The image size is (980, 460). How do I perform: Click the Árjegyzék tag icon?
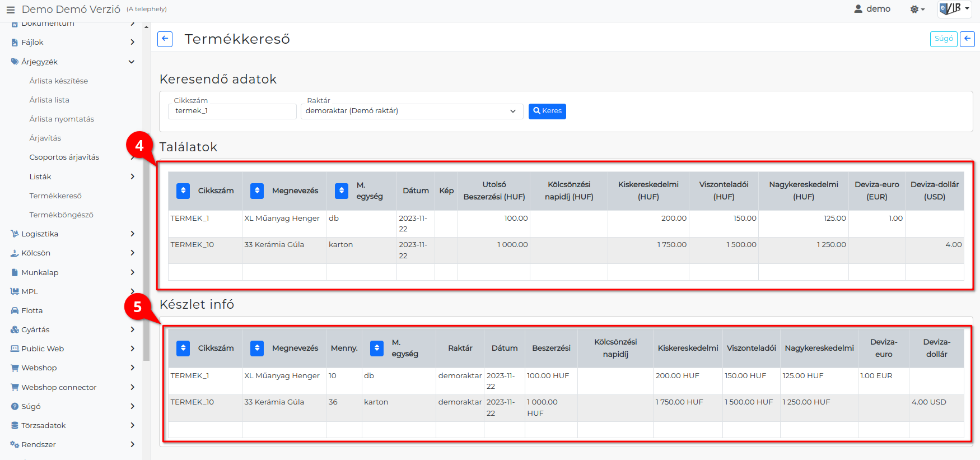[15, 62]
